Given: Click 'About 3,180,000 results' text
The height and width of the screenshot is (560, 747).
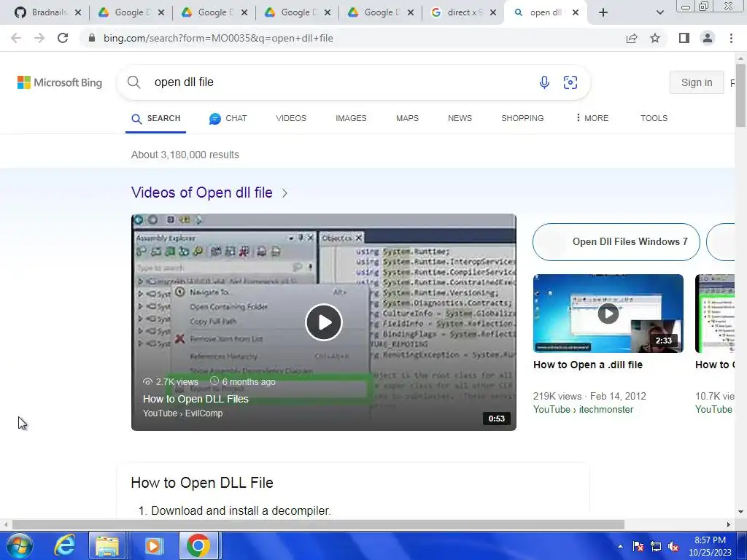Looking at the screenshot, I should coord(185,155).
